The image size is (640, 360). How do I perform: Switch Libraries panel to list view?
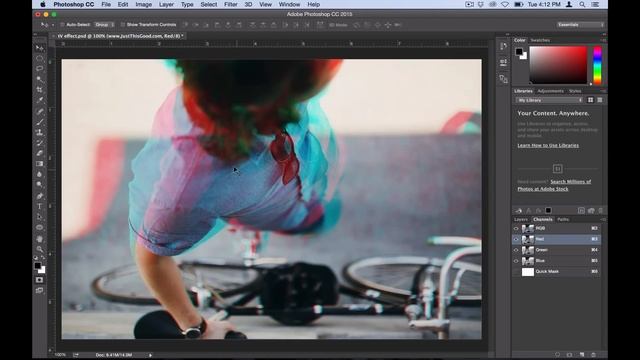(600, 100)
